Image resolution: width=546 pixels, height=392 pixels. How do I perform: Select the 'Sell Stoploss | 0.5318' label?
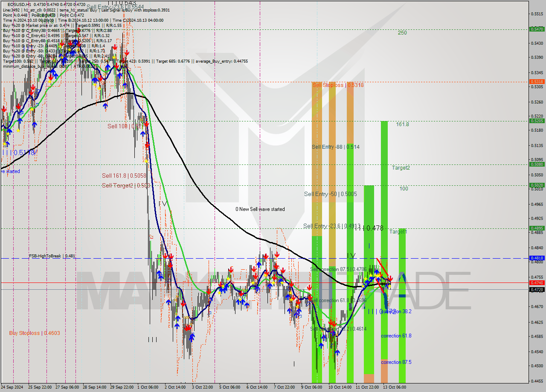pyautogui.click(x=338, y=85)
